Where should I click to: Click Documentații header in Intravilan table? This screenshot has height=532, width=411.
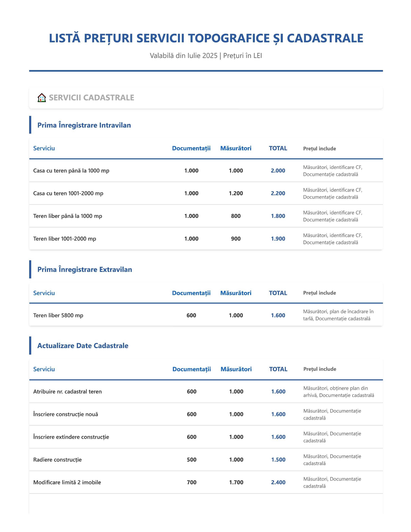pos(191,148)
